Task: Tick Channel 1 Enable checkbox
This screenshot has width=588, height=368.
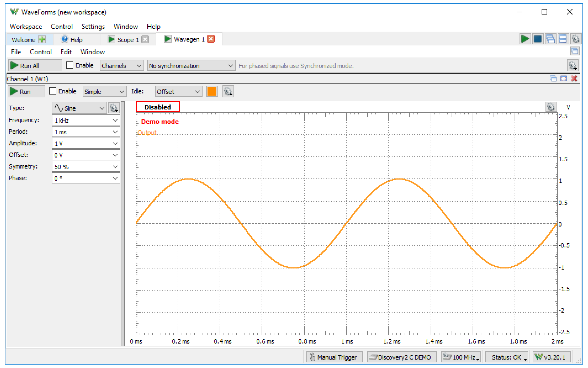Action: click(53, 91)
